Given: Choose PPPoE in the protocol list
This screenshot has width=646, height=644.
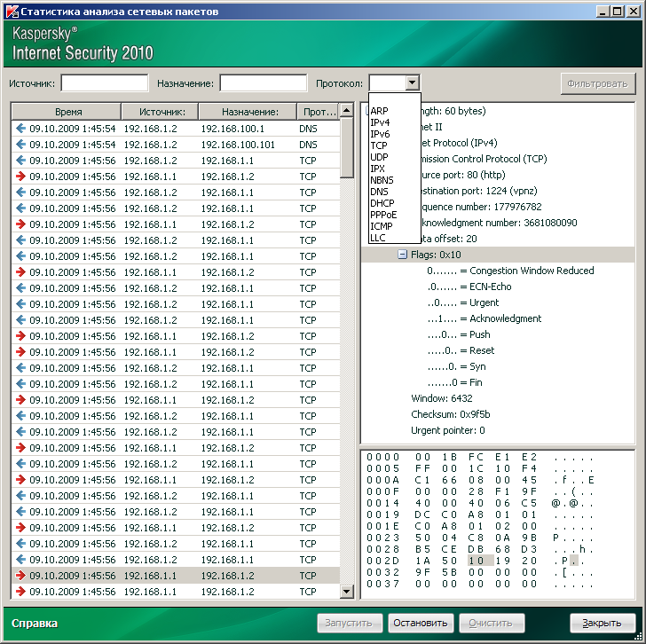Looking at the screenshot, I should point(383,215).
